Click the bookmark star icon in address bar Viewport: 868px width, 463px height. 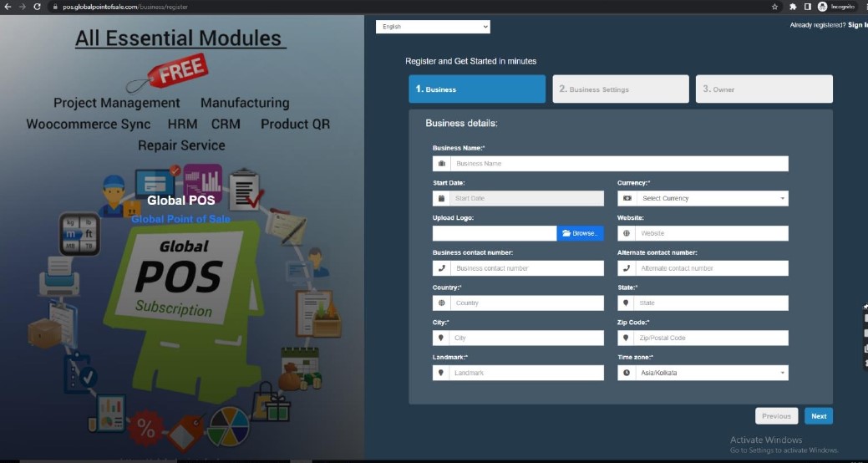(774, 7)
